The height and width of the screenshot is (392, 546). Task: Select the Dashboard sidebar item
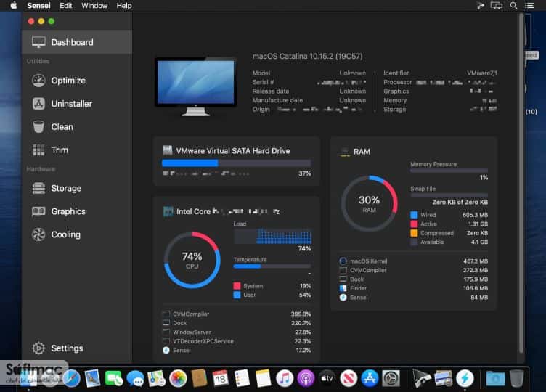(77, 42)
